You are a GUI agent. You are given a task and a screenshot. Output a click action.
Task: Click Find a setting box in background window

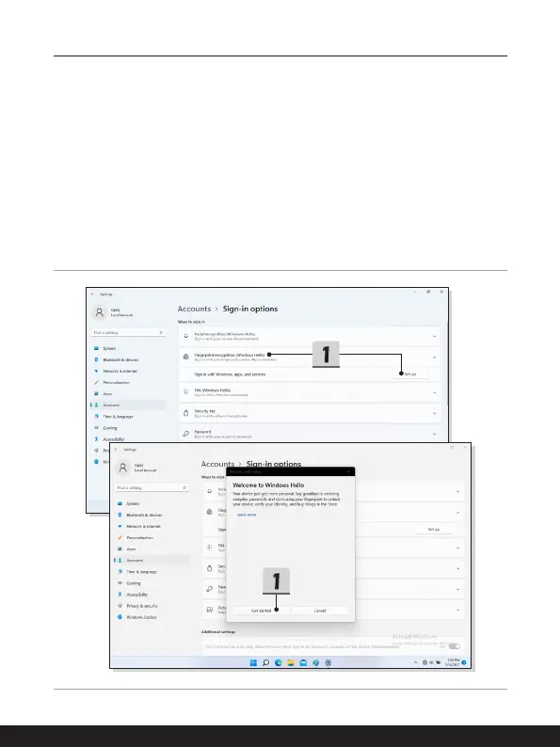pyautogui.click(x=128, y=332)
